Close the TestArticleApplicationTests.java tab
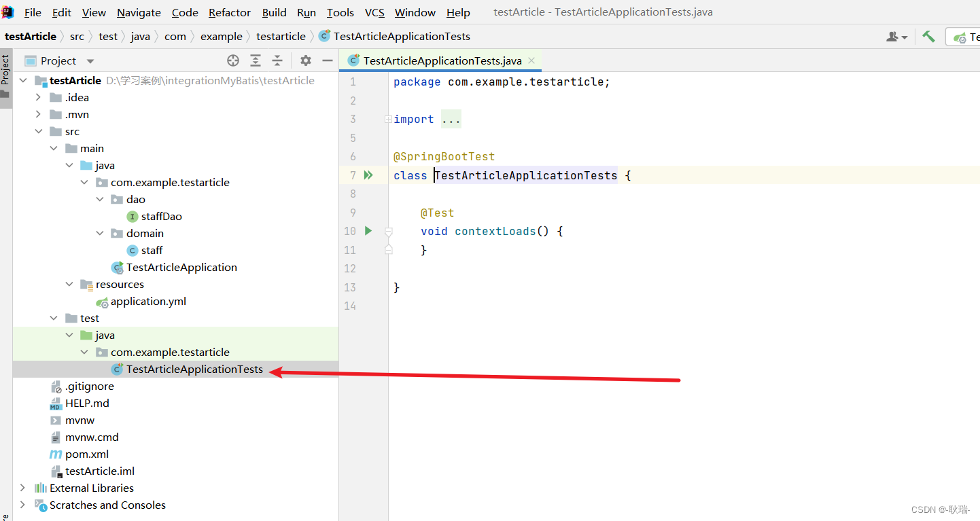 (x=531, y=60)
